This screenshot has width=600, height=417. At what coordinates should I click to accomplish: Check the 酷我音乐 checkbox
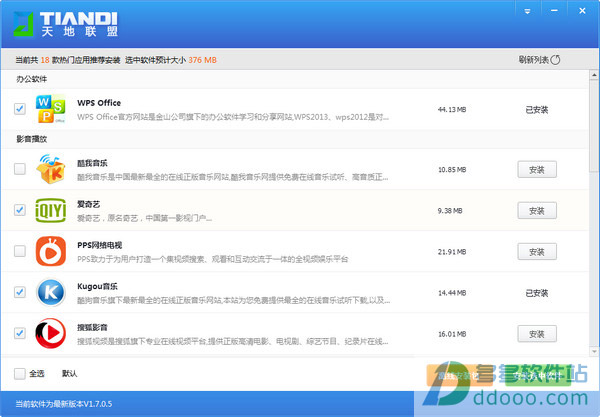click(20, 169)
